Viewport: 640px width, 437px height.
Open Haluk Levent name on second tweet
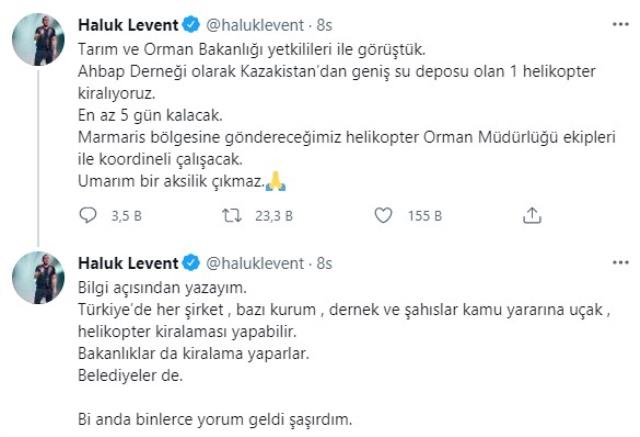tap(126, 263)
